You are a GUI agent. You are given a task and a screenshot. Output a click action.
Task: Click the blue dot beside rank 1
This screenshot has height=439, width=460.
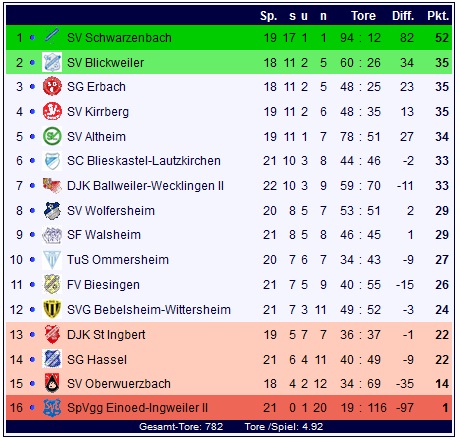coord(32,37)
